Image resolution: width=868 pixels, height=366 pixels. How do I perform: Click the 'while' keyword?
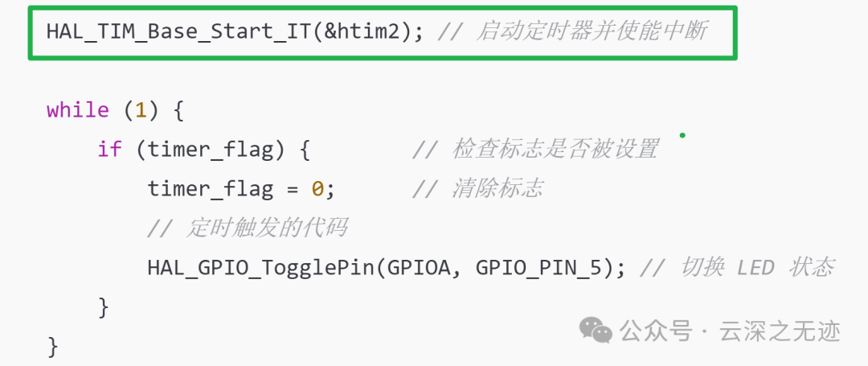(x=77, y=110)
